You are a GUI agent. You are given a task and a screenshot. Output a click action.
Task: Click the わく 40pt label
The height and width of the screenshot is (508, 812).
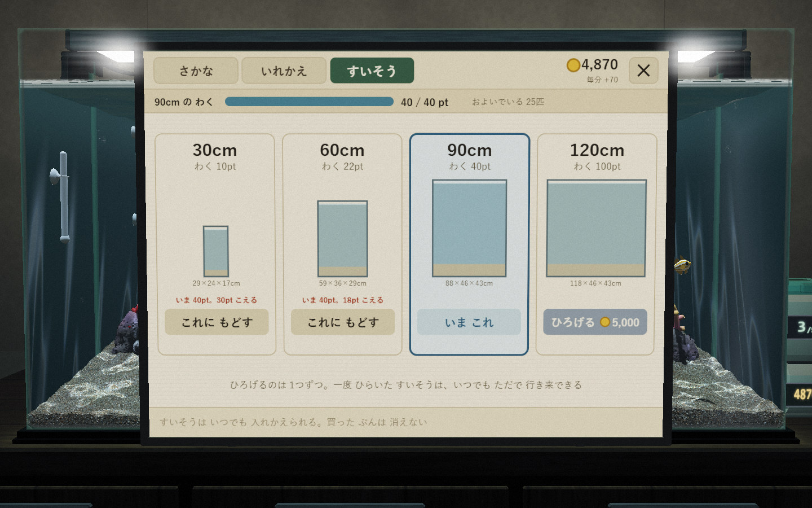(470, 167)
